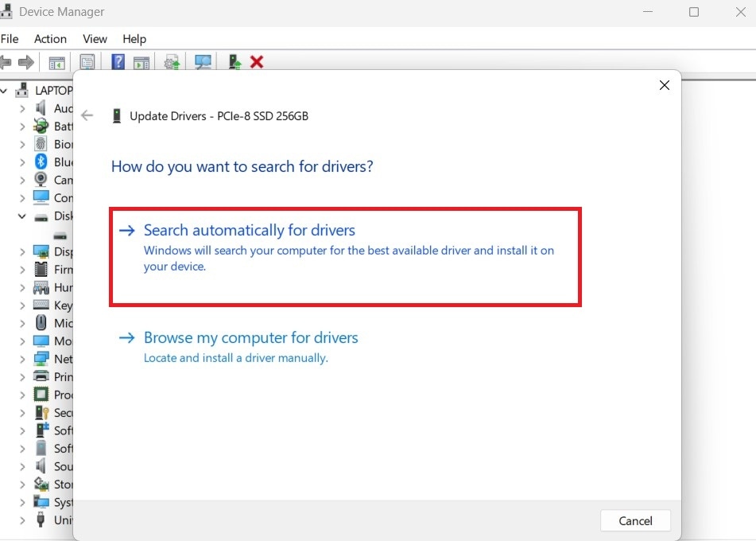Select the Universal Serial Bus plug icon
The height and width of the screenshot is (541, 756).
click(x=41, y=520)
